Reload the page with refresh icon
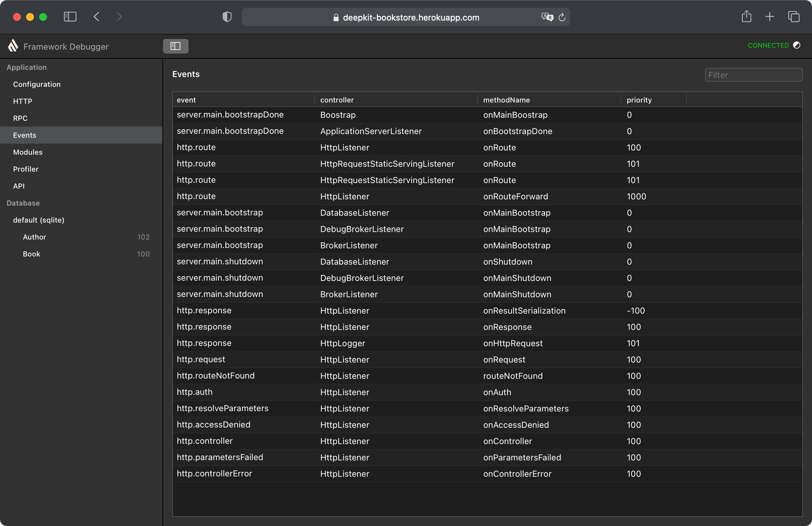This screenshot has width=812, height=526. coord(562,17)
